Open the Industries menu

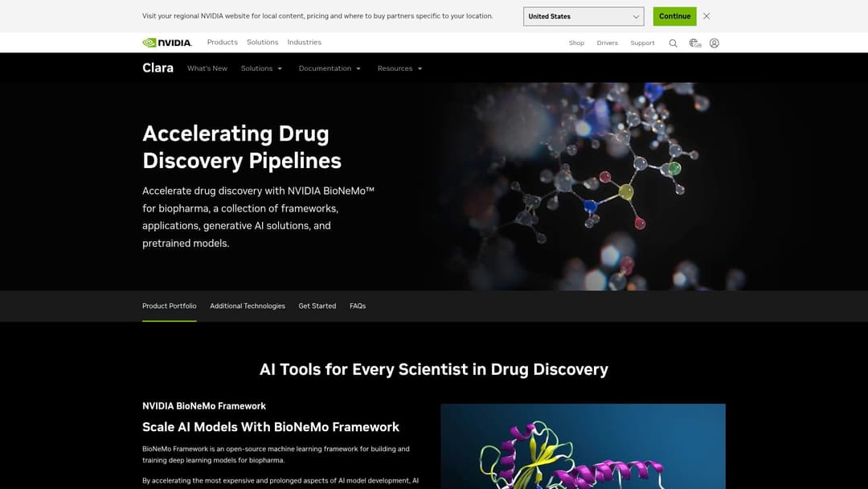coord(304,42)
